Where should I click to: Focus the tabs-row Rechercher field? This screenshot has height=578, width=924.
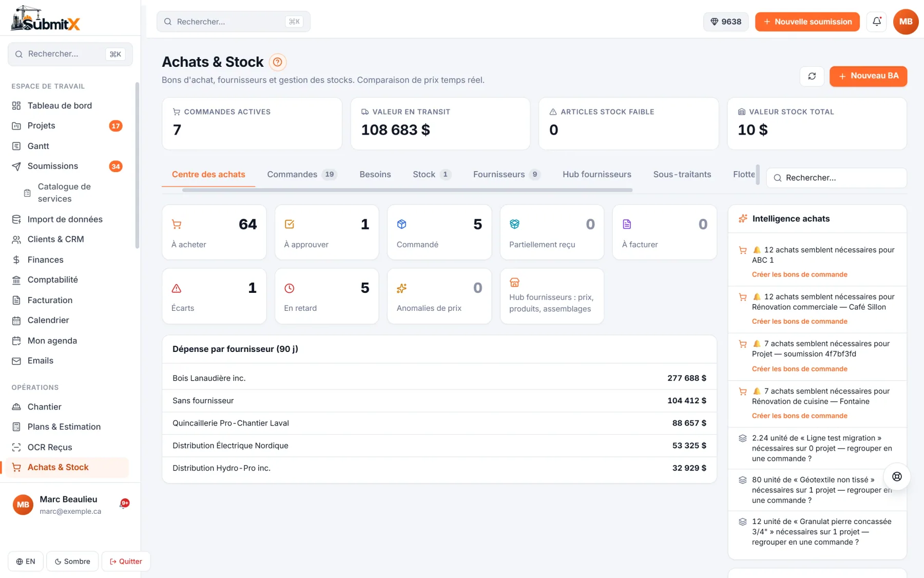click(836, 178)
